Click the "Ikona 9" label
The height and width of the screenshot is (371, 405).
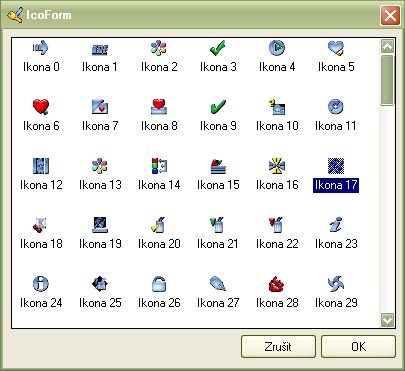click(x=218, y=126)
